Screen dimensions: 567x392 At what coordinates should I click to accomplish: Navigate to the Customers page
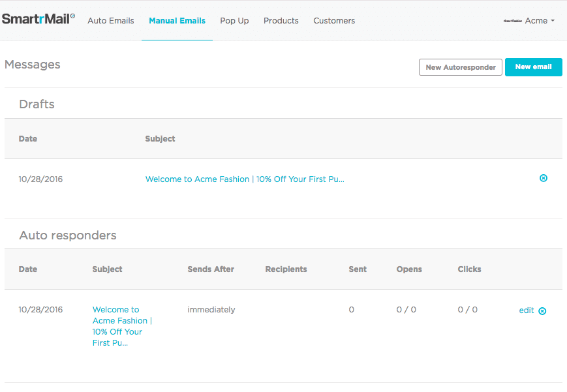click(334, 21)
